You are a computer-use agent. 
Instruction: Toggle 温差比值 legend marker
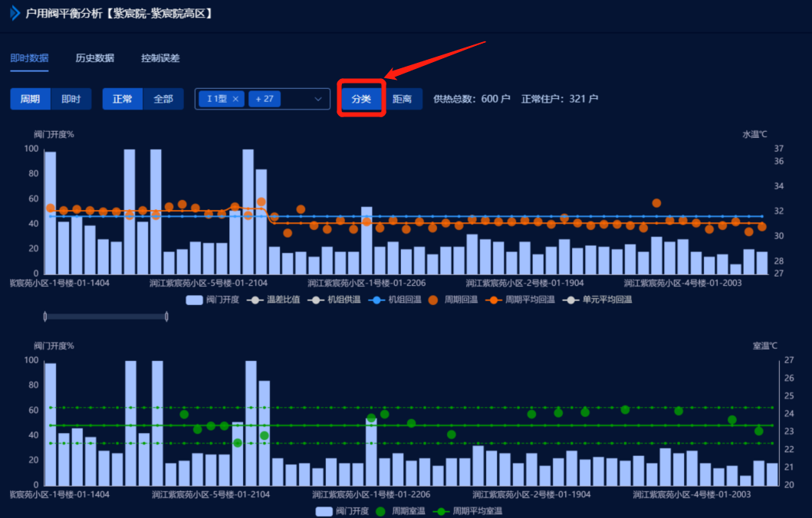pyautogui.click(x=255, y=300)
